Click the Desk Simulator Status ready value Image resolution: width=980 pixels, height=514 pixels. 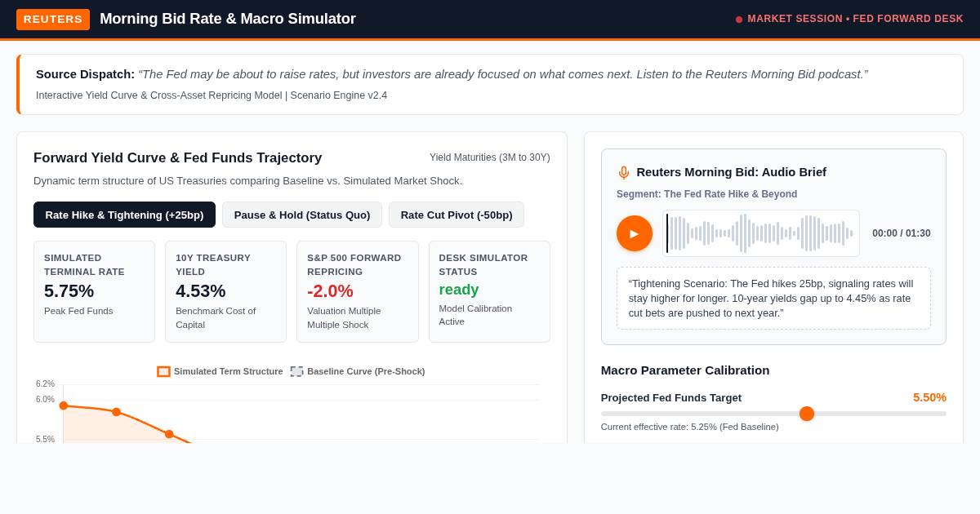pyautogui.click(x=459, y=290)
